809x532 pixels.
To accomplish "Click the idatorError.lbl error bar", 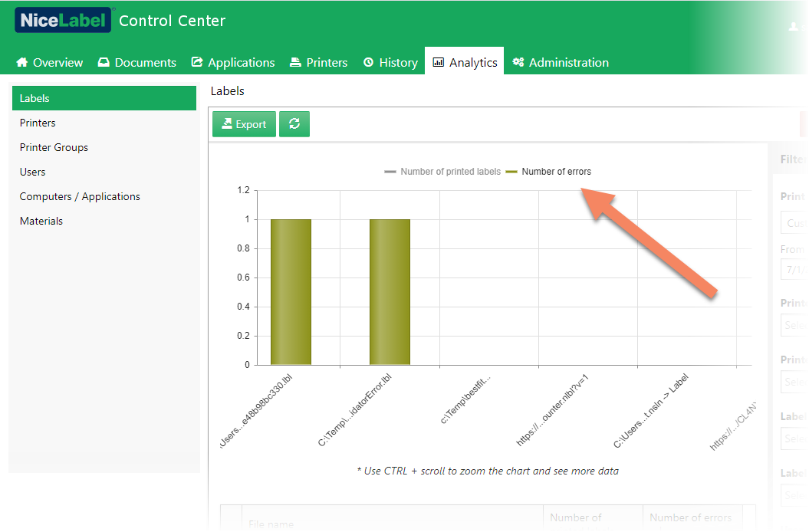I will tap(390, 291).
